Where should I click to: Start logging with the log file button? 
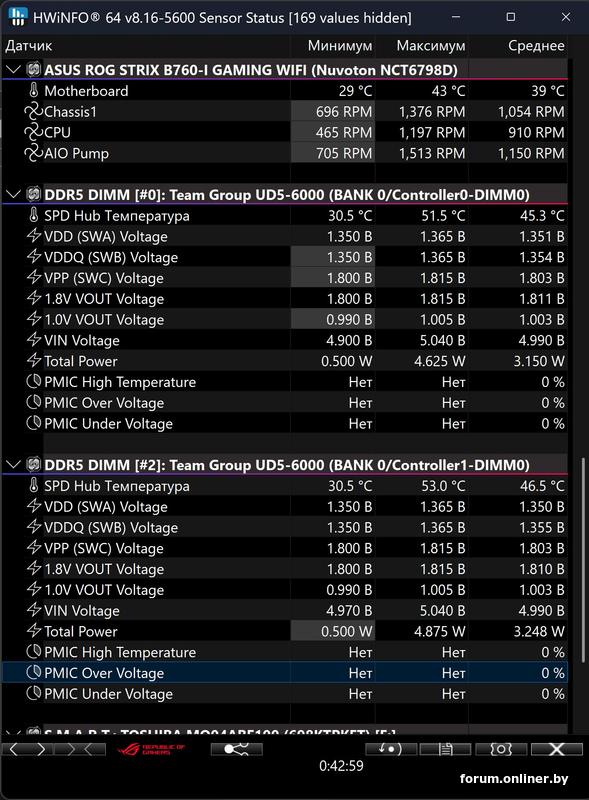point(446,749)
